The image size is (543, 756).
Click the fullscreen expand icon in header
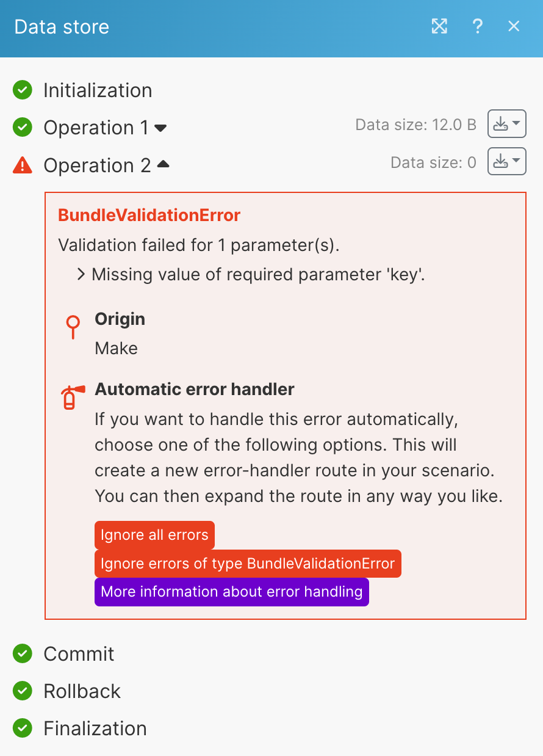439,26
